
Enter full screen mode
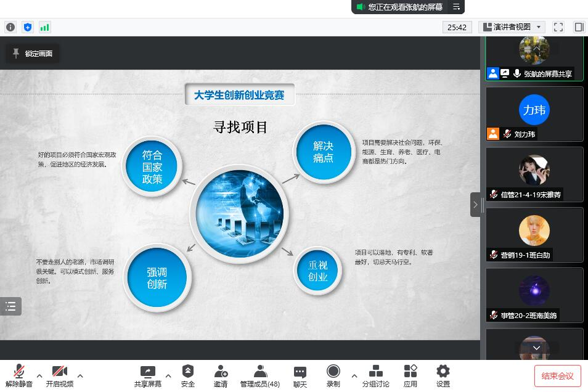tap(558, 27)
